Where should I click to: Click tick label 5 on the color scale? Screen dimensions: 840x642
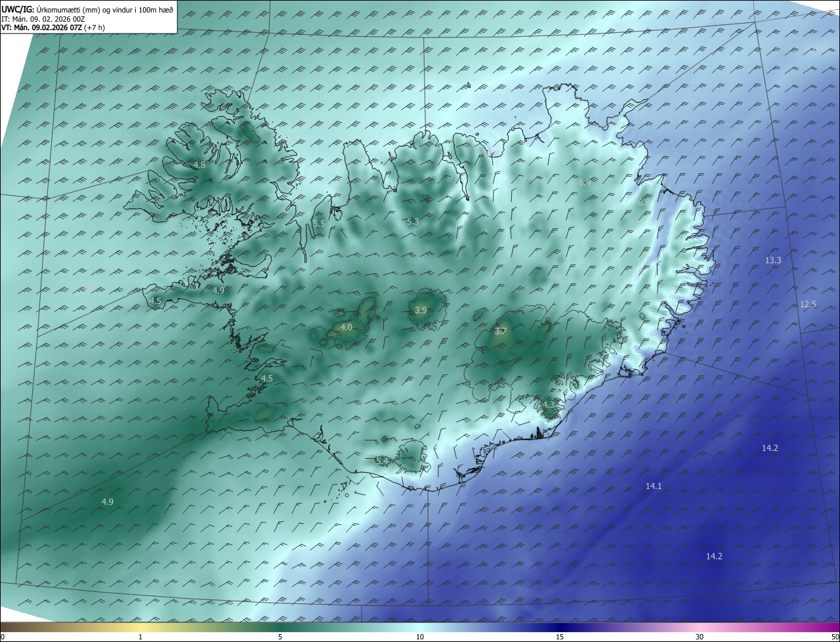click(x=280, y=637)
